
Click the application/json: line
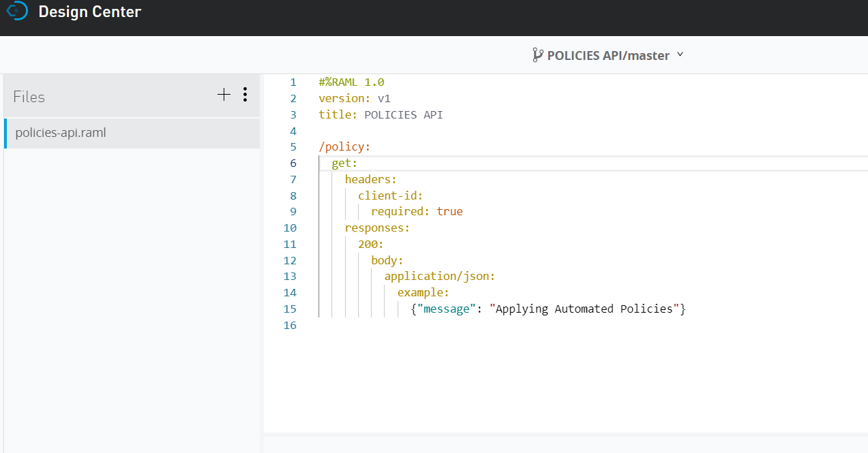439,277
